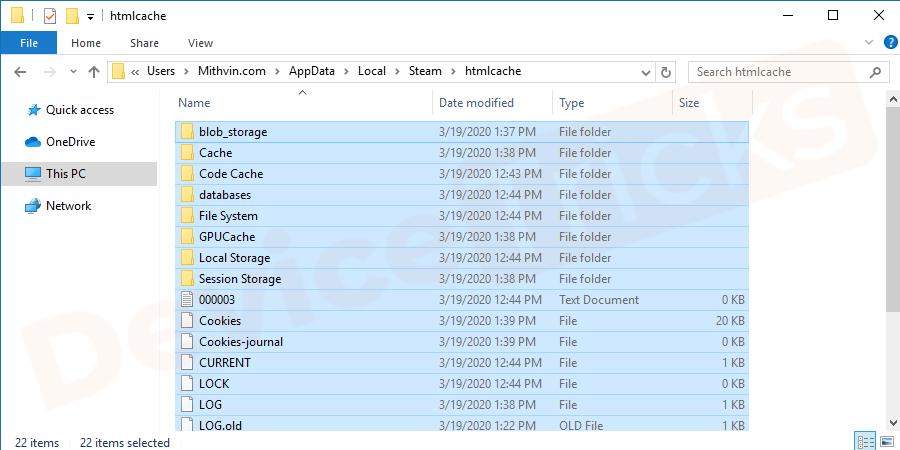900x450 pixels.
Task: Click the Properties icon in the quick access toolbar
Action: [x=50, y=16]
